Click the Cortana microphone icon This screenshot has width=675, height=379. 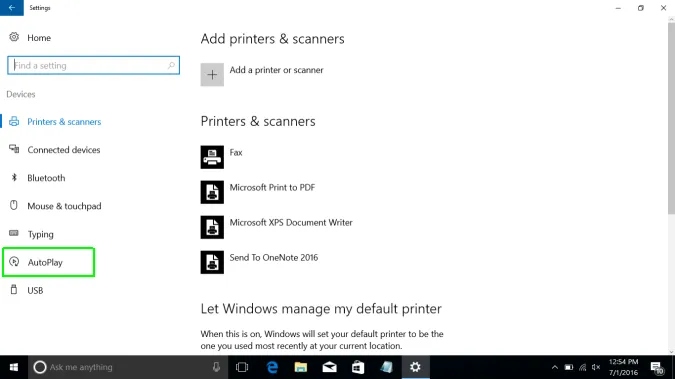point(216,367)
